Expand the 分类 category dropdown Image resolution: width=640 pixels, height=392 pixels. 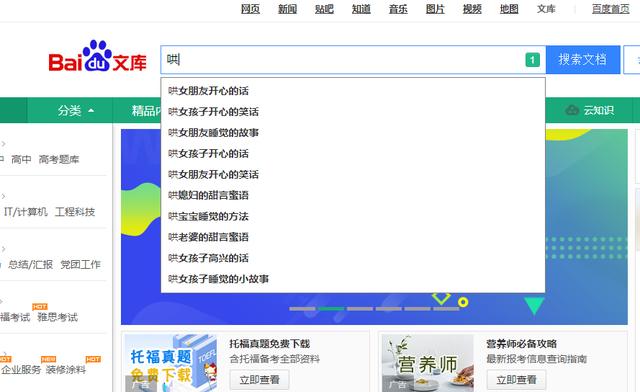click(x=76, y=110)
